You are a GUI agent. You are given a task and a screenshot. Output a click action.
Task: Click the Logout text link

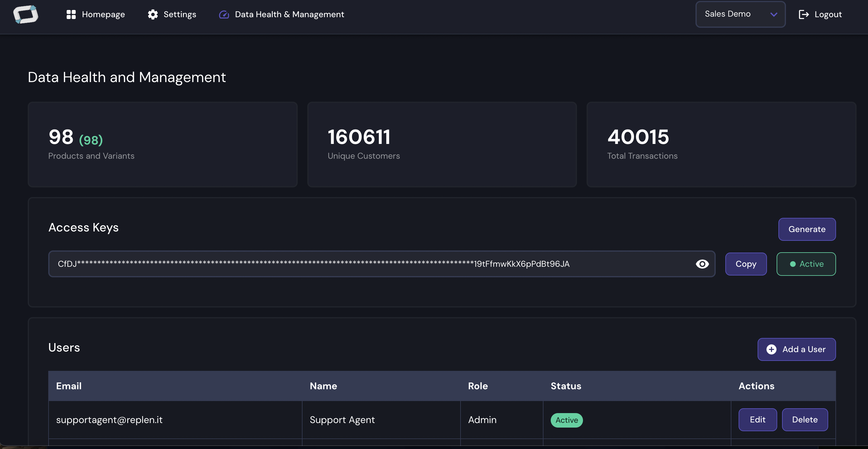(x=828, y=14)
